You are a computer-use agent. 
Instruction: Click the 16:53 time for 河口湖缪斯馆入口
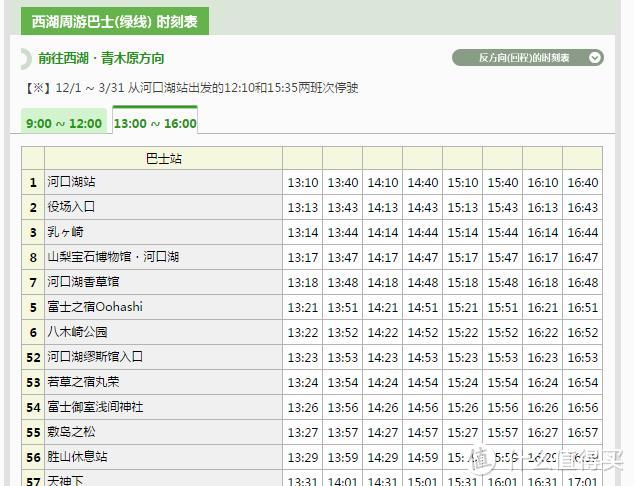[583, 358]
